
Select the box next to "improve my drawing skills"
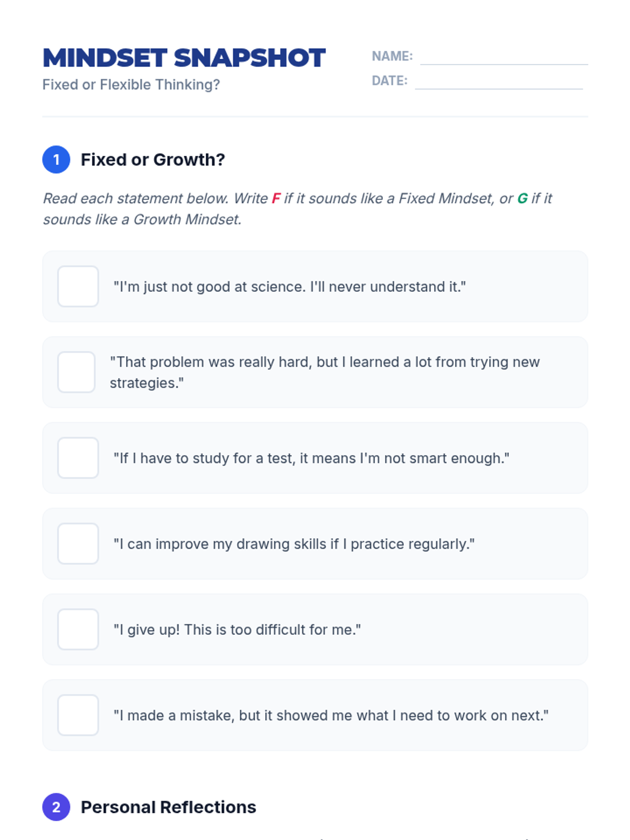tap(78, 543)
